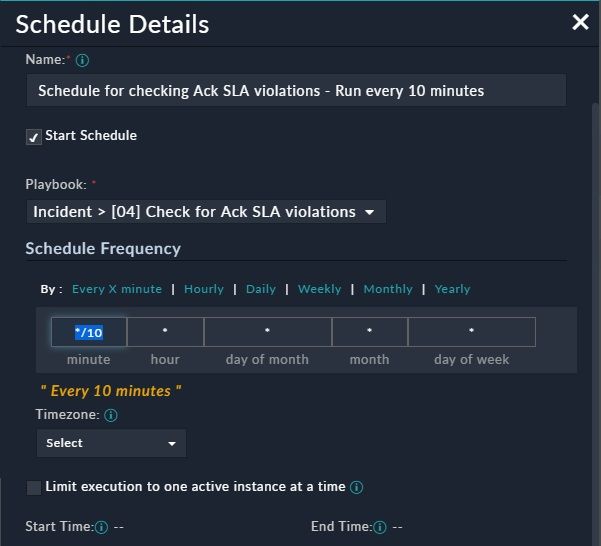Click the End Time info icon
Viewport: 601px width, 546px height.
click(380, 527)
